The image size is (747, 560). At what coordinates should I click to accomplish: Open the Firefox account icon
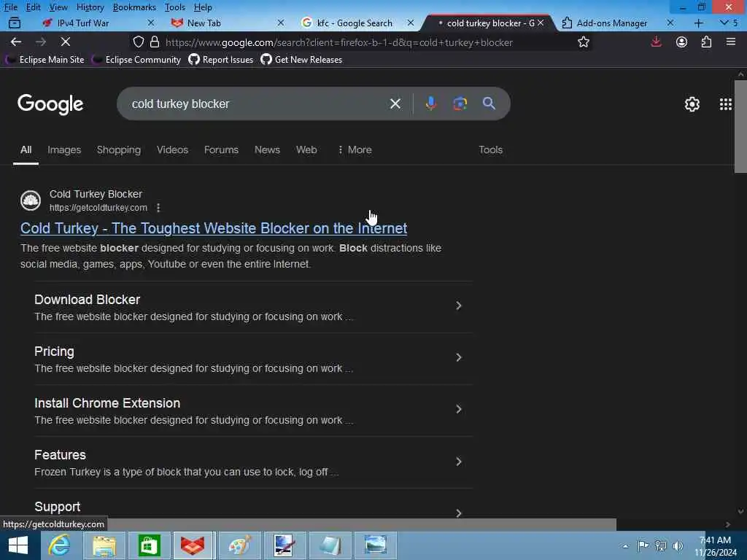tap(681, 42)
